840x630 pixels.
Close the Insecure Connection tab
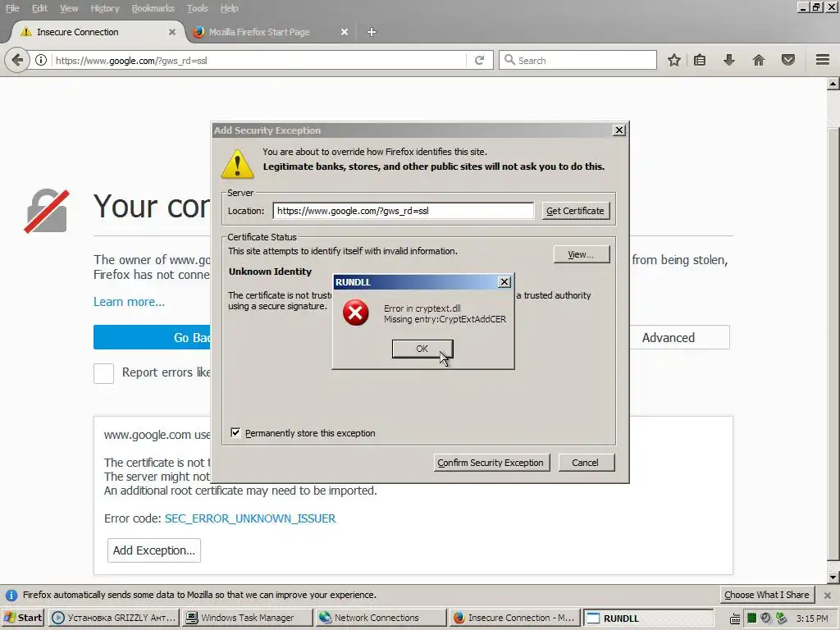(172, 32)
